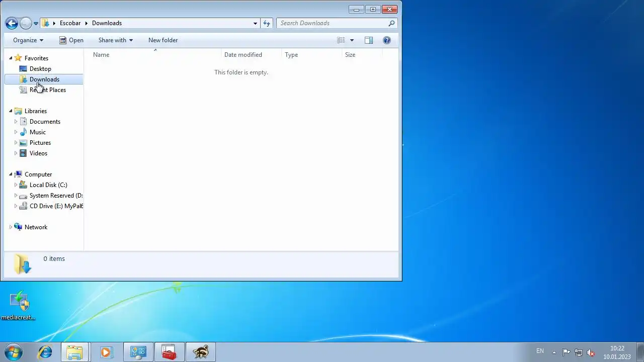Select the mediacreat... desktop icon

tap(19, 306)
